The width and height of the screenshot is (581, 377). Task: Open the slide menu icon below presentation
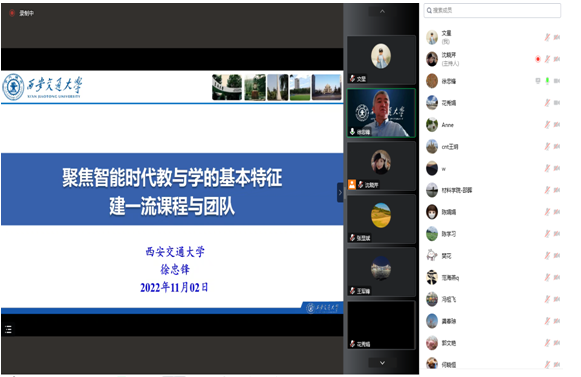(x=8, y=329)
